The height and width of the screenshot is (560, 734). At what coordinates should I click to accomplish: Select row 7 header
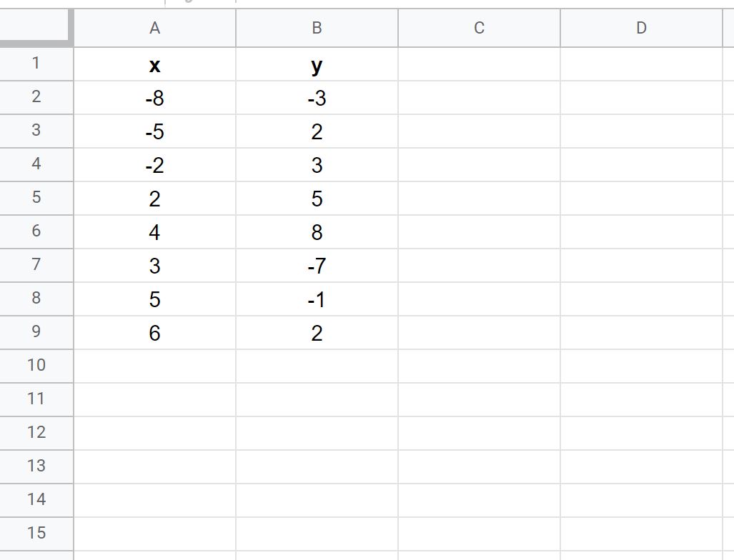36,265
